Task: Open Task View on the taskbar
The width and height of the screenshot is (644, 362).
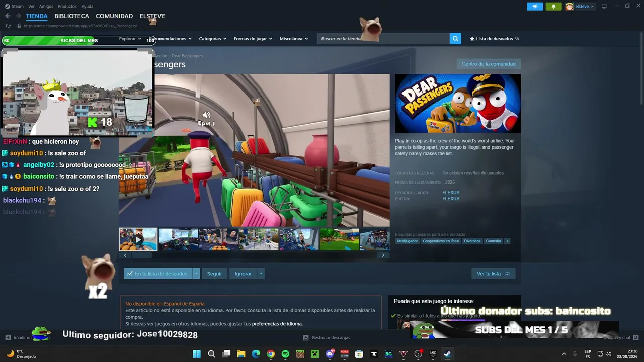Action: click(x=226, y=354)
